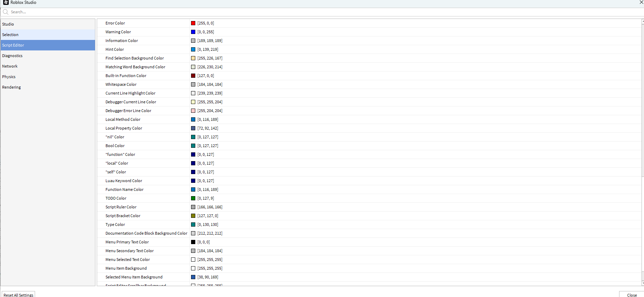Edit the TODO Color green swatch

[x=193, y=198]
